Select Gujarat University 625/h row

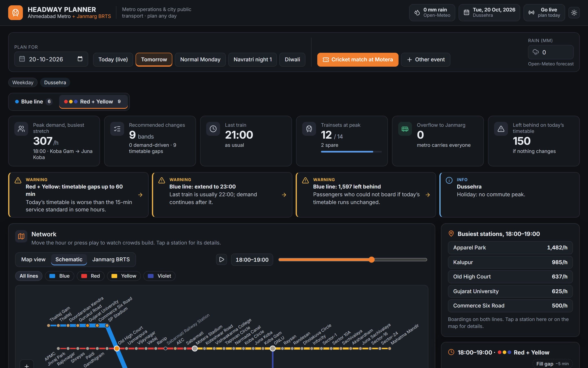[x=510, y=291]
